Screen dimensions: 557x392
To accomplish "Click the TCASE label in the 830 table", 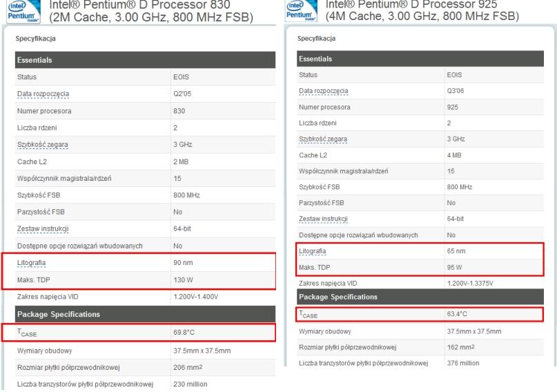I will [27, 333].
